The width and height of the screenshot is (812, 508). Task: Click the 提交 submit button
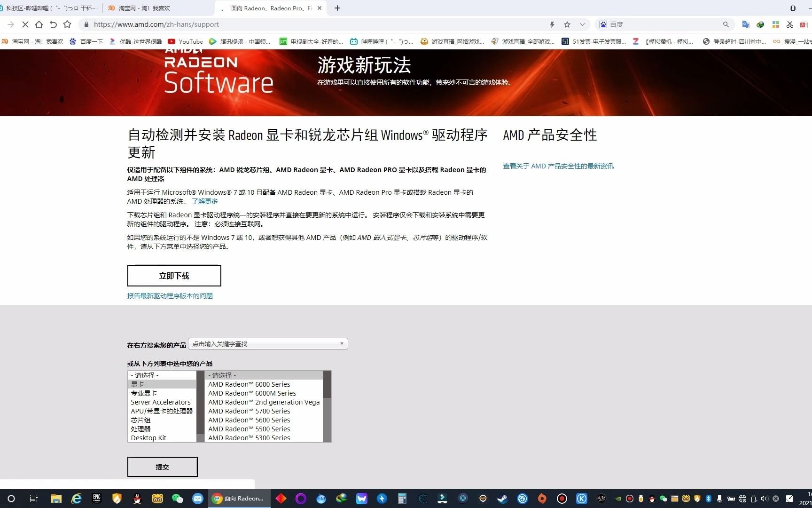point(163,467)
